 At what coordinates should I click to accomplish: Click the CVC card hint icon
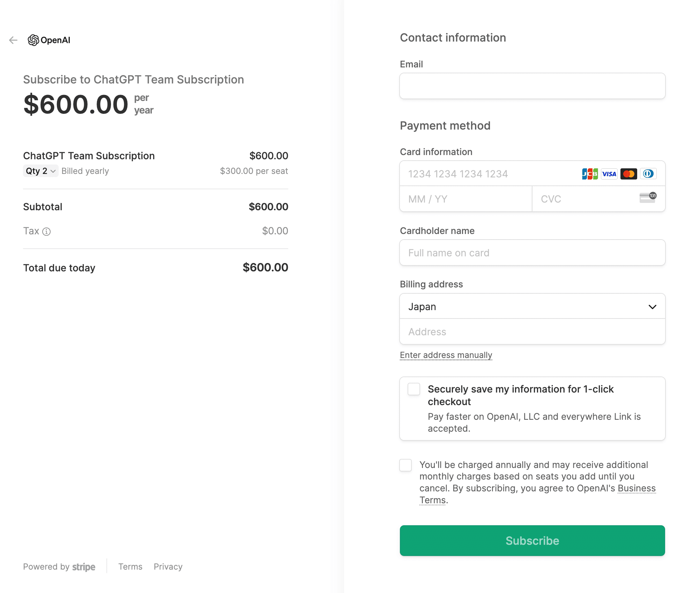point(648,198)
